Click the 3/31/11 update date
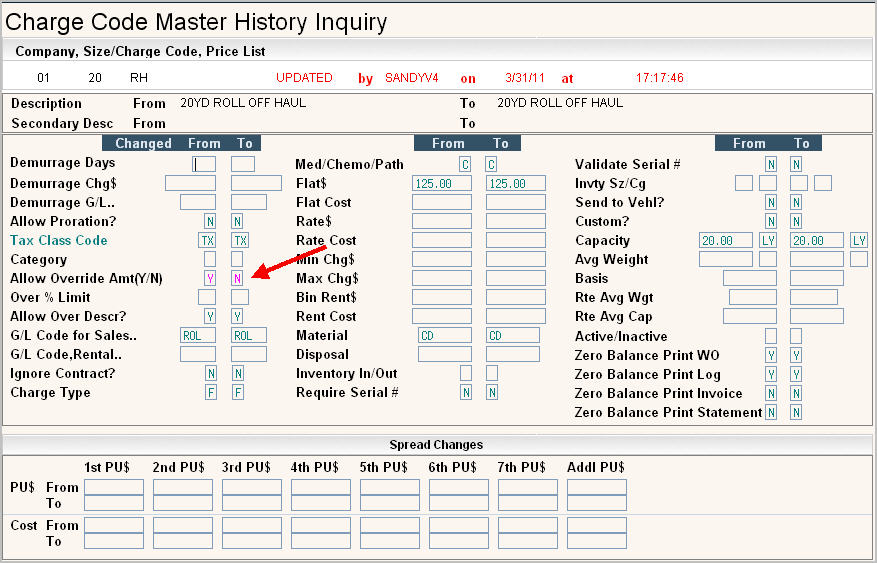The image size is (877, 563). [525, 78]
